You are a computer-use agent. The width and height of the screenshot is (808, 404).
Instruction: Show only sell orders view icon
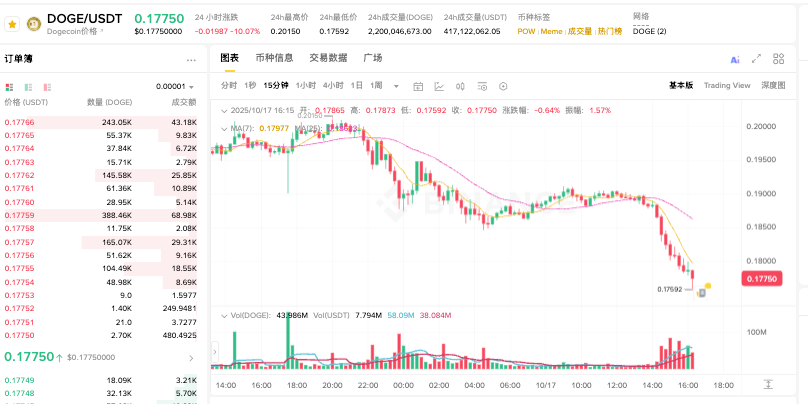coord(47,87)
